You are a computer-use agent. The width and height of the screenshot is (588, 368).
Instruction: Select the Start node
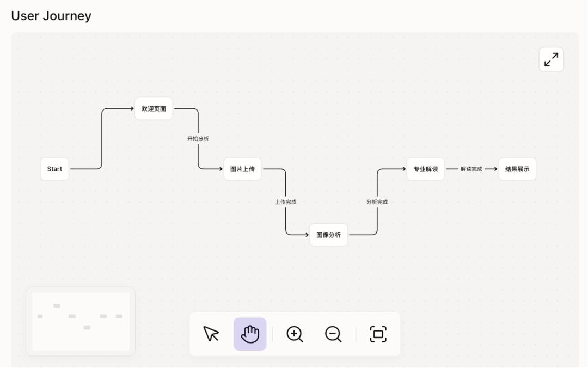[x=54, y=169]
